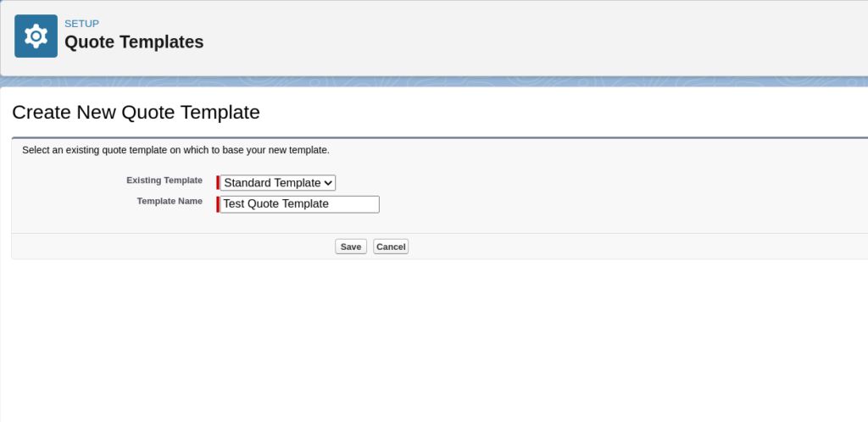Place cursor after Template in the name field

pos(330,204)
